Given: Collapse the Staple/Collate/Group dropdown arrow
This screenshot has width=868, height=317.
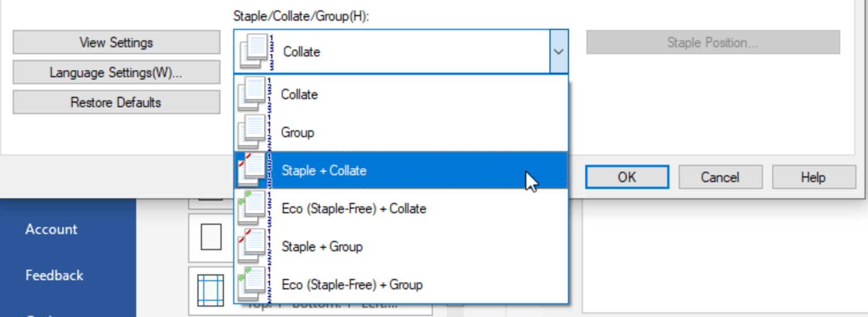Looking at the screenshot, I should (559, 52).
